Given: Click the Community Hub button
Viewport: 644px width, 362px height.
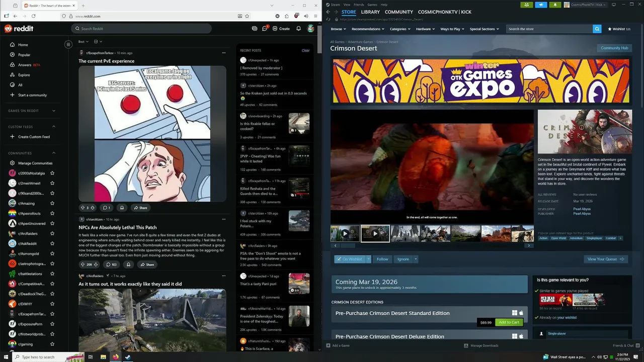Looking at the screenshot, I should tap(614, 48).
